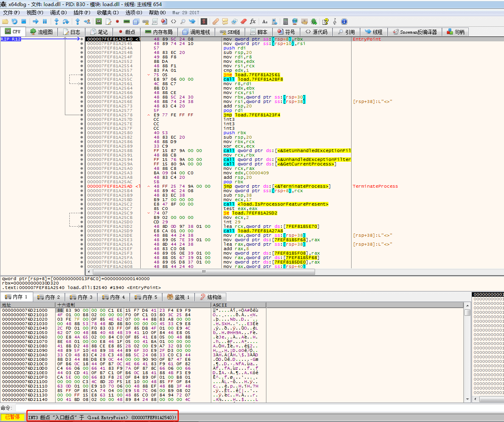Step into with the toolbar icon
The height and width of the screenshot is (422, 504).
tap(56, 21)
